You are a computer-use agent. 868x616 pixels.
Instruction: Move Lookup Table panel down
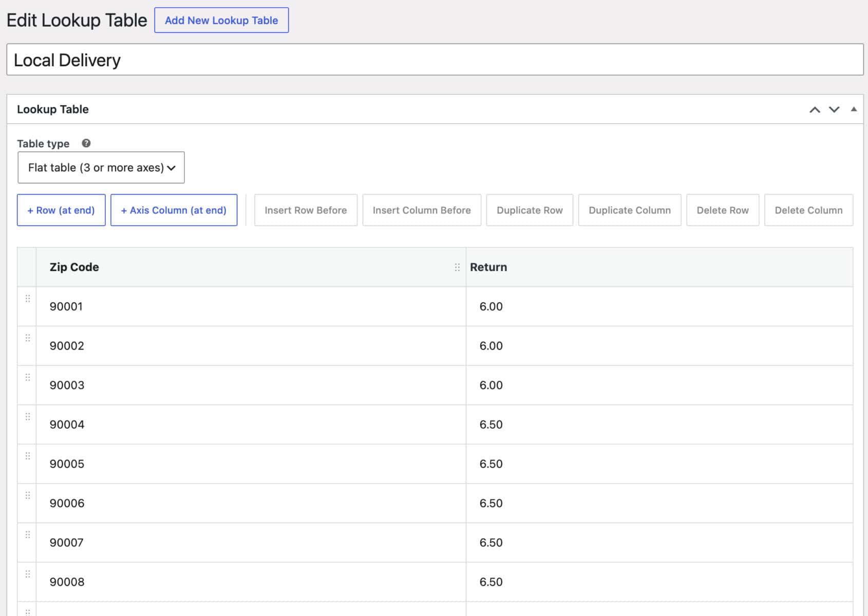tap(834, 109)
